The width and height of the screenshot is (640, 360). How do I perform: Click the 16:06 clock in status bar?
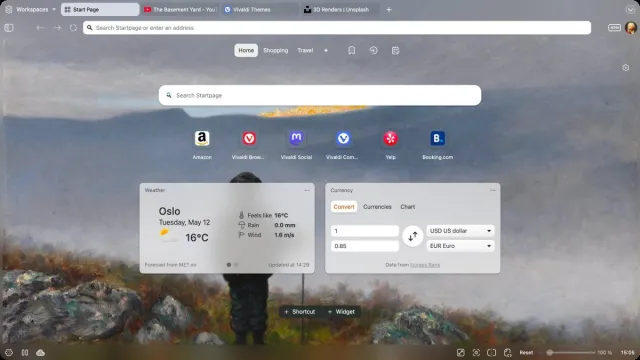tap(627, 353)
